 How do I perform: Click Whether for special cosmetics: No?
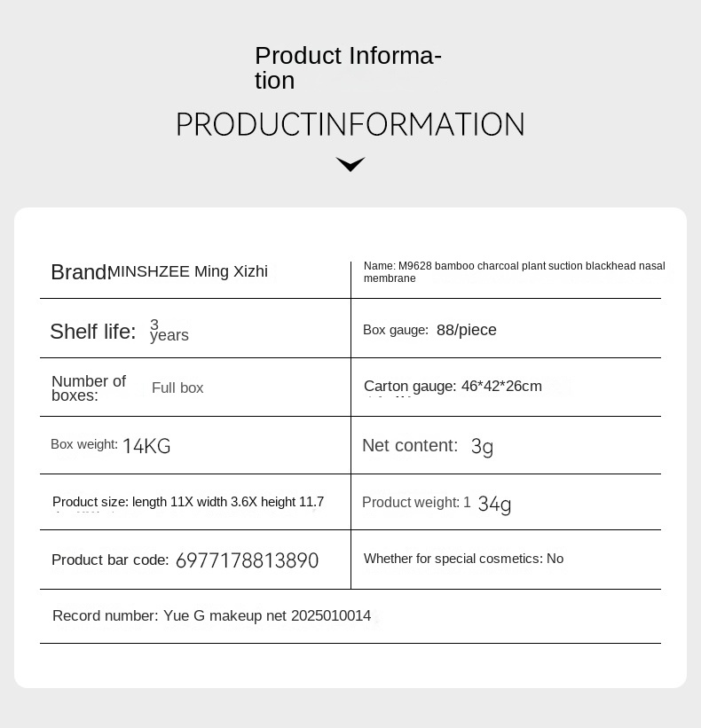coord(463,559)
